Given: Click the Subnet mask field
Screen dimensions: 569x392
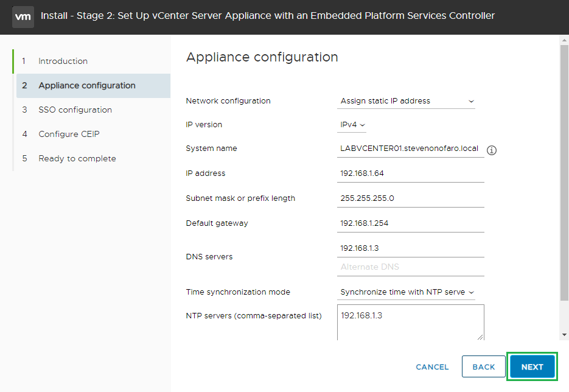Looking at the screenshot, I should 410,198.
